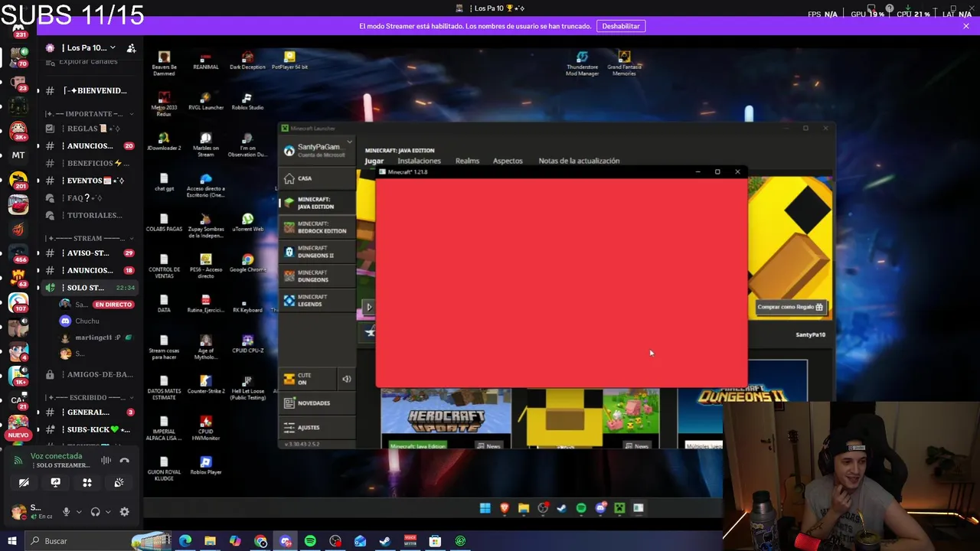Open the SUBS-KICK channel
Screen dimensions: 980x551
88,429
